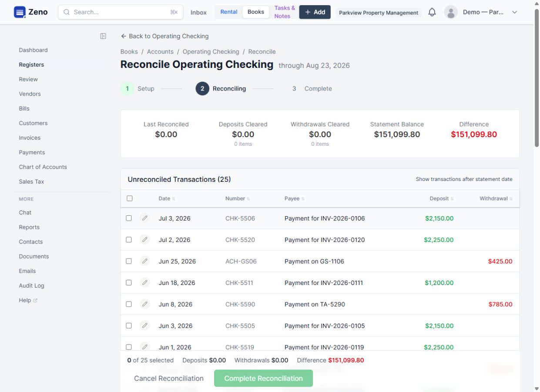Click the search magnifier icon
540x392 pixels.
(67, 12)
